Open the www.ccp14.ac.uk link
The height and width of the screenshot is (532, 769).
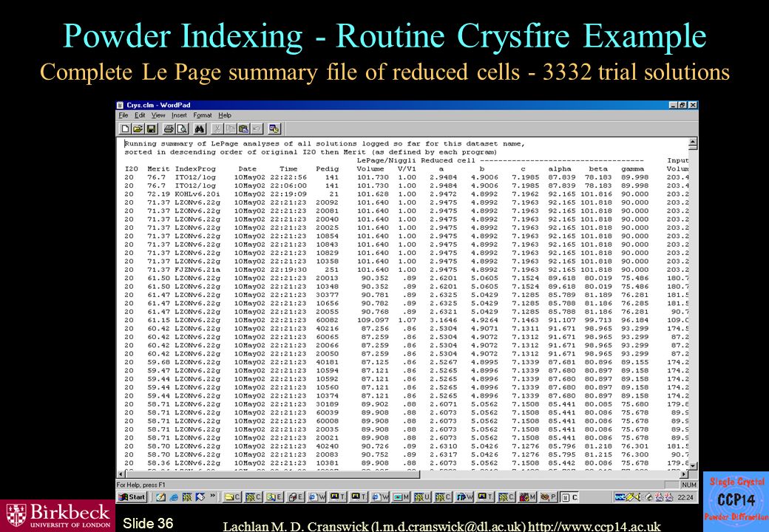coord(594,527)
